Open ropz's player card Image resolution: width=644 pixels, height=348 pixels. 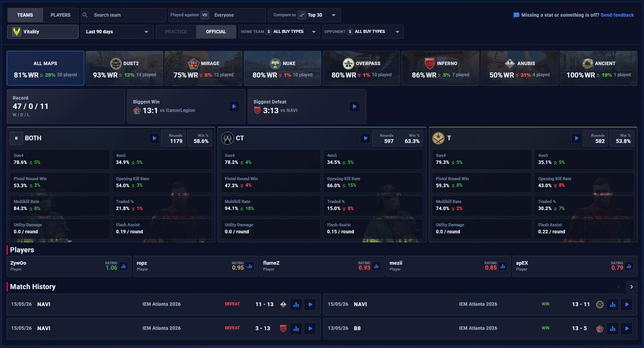click(x=196, y=266)
